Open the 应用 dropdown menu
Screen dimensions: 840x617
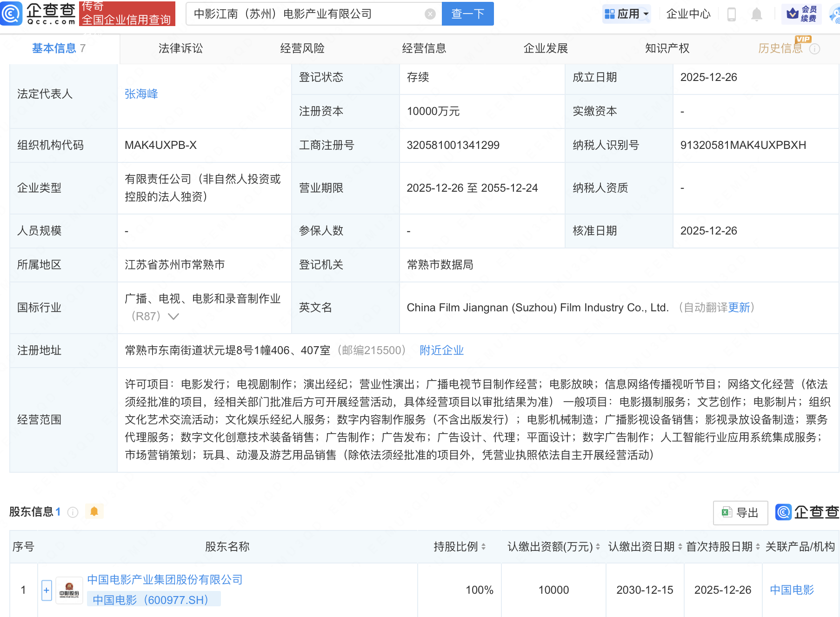[626, 14]
